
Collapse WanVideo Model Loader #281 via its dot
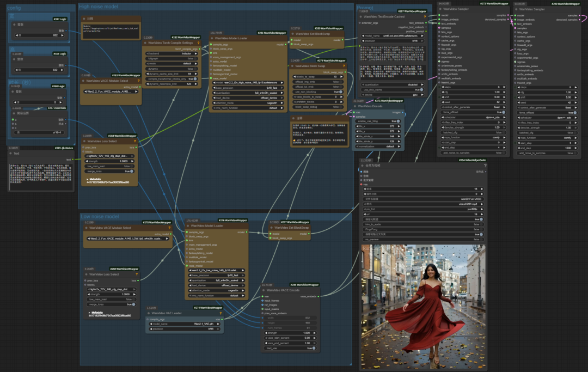pos(212,38)
